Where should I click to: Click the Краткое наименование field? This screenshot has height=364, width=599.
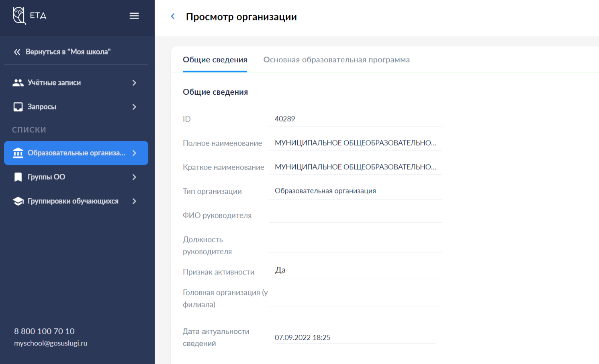coord(356,167)
